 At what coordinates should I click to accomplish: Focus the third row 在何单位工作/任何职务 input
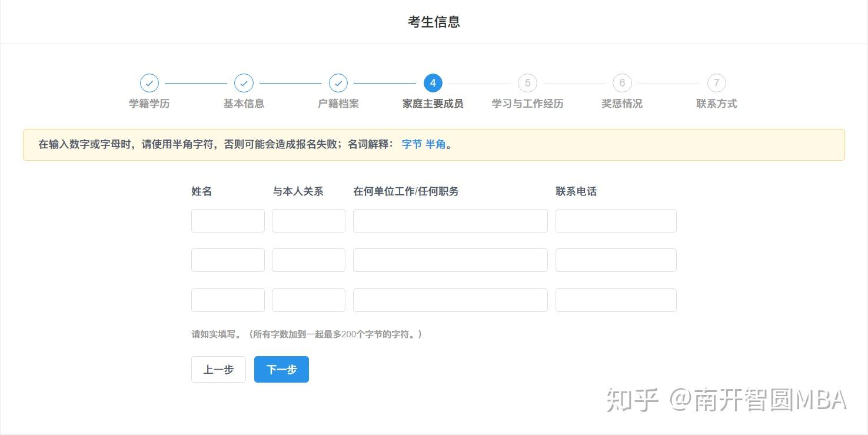click(450, 300)
